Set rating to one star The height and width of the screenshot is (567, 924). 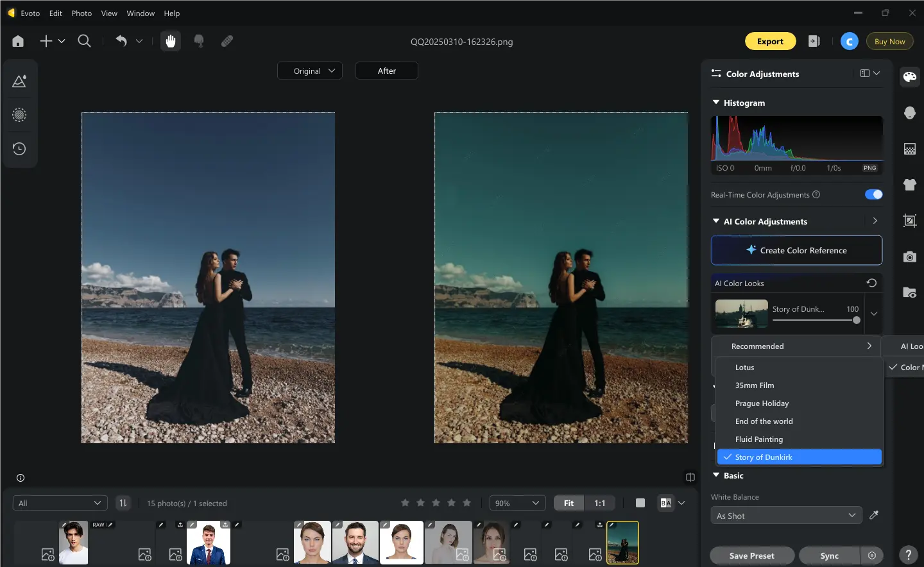pos(406,503)
